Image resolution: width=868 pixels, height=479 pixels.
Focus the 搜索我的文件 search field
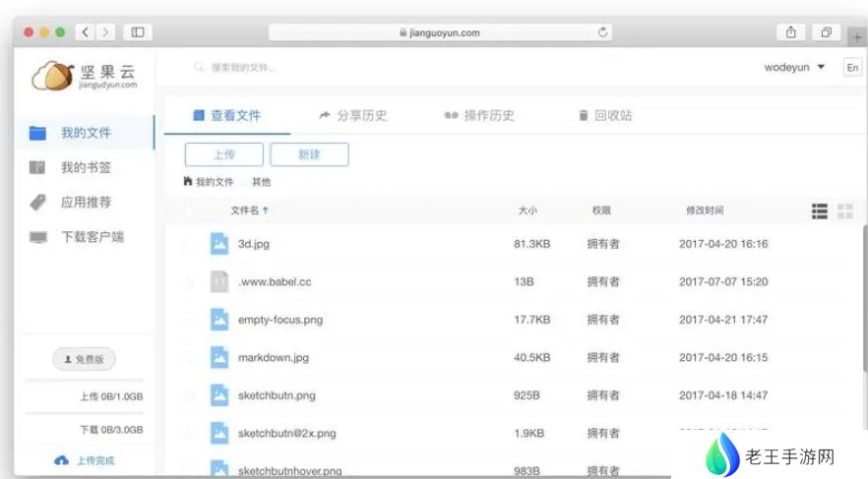pos(295,68)
